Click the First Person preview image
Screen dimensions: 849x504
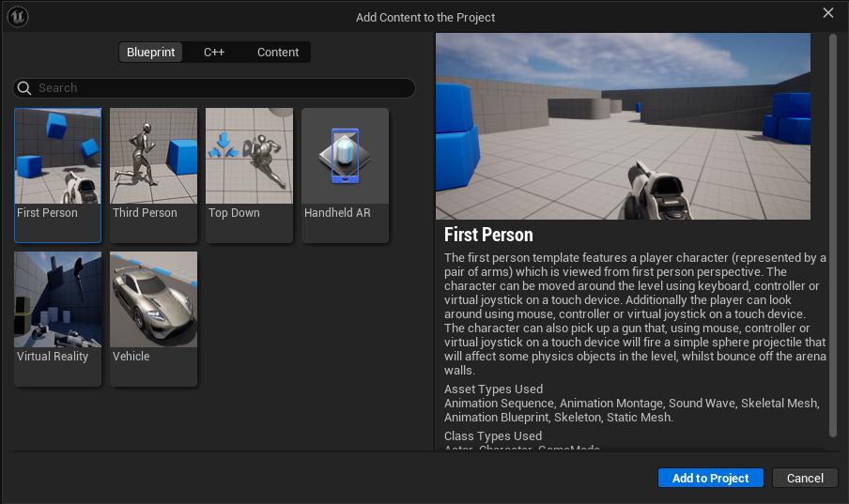(623, 126)
